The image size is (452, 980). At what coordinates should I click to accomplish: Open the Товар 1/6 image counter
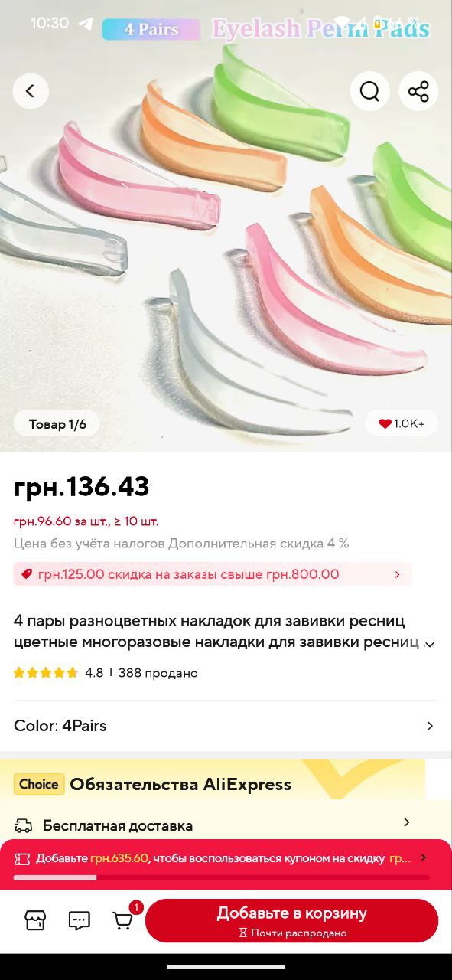click(x=57, y=424)
